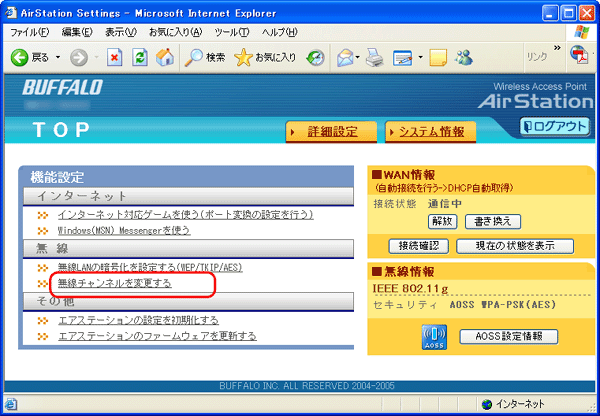Open 無線LANの暗号化を設定する link
The width and height of the screenshot is (600, 416).
(x=150, y=267)
